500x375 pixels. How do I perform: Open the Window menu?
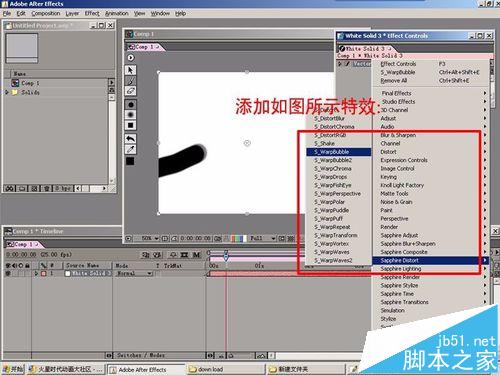point(160,13)
